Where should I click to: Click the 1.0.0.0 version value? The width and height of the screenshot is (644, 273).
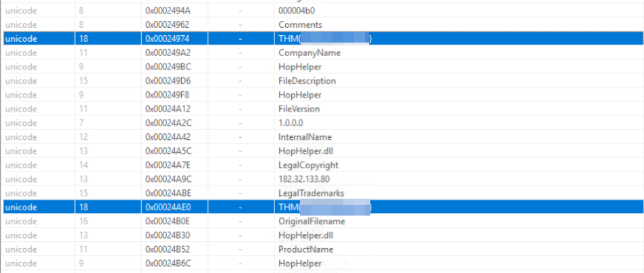pos(291,123)
